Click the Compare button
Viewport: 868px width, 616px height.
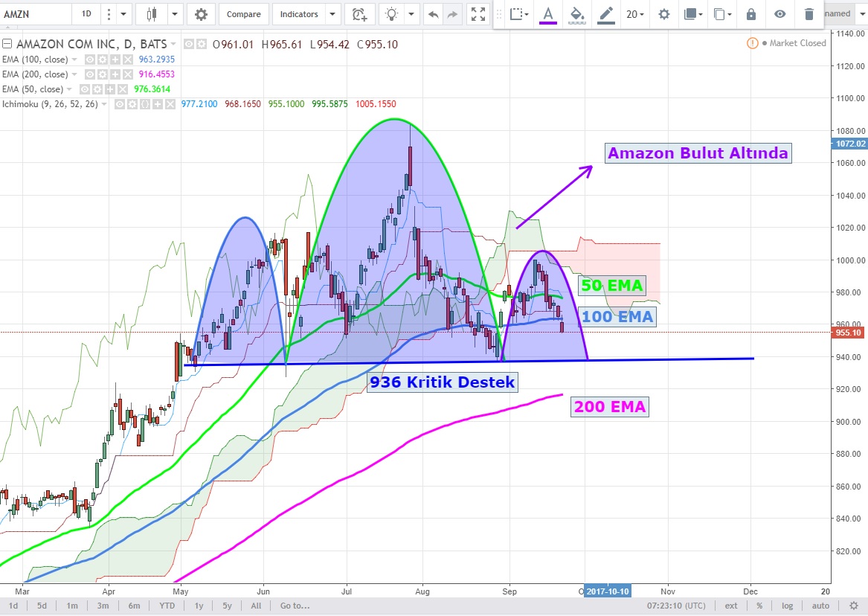point(243,14)
